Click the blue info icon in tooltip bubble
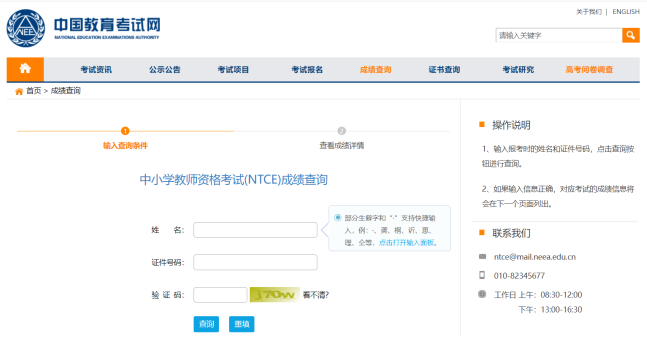This screenshot has height=364, width=647. 338,217
